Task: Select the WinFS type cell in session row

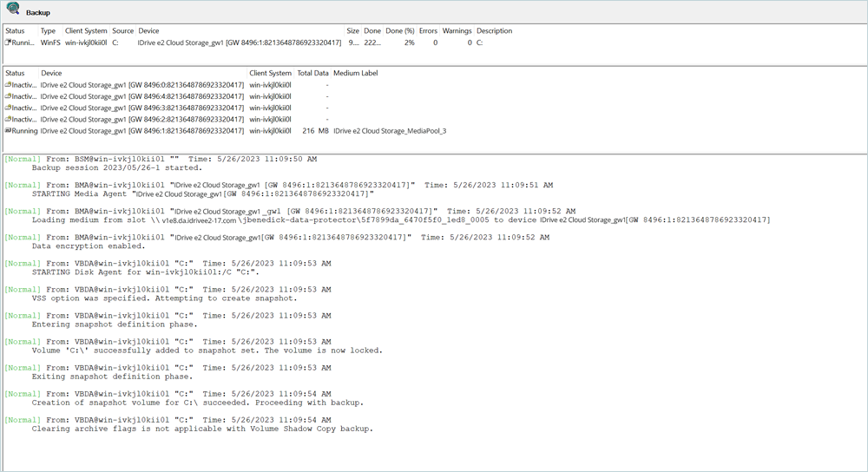Action: [50, 43]
